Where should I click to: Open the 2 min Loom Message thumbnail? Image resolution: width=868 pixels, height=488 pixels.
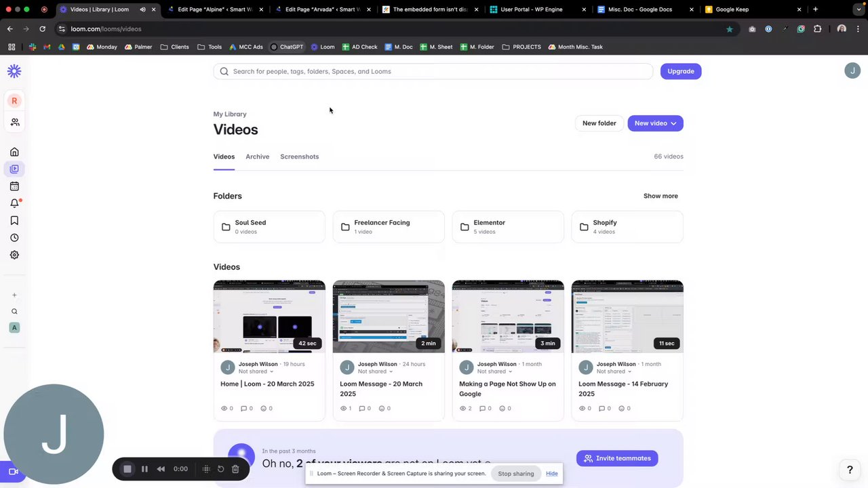[x=389, y=317]
